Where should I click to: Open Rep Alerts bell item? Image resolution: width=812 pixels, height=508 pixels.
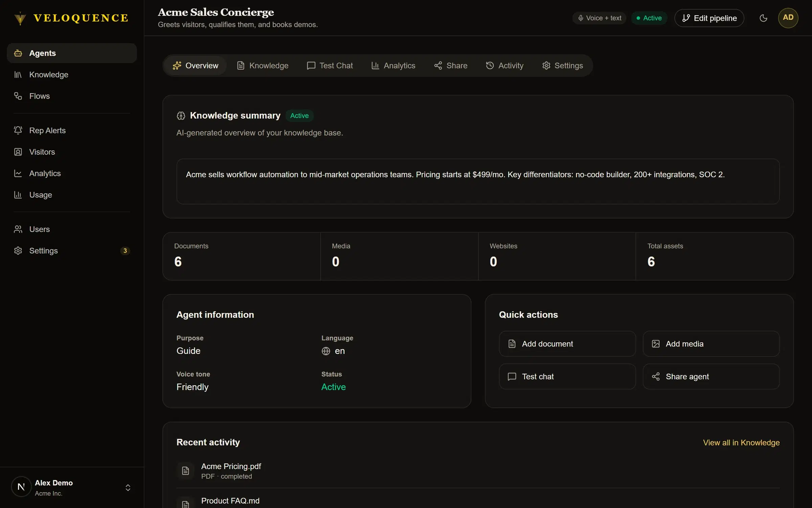click(x=72, y=130)
